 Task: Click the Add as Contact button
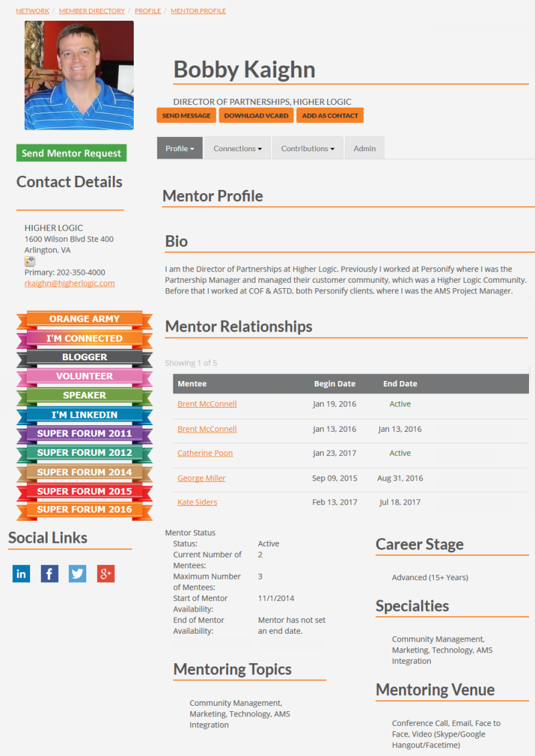pyautogui.click(x=330, y=116)
